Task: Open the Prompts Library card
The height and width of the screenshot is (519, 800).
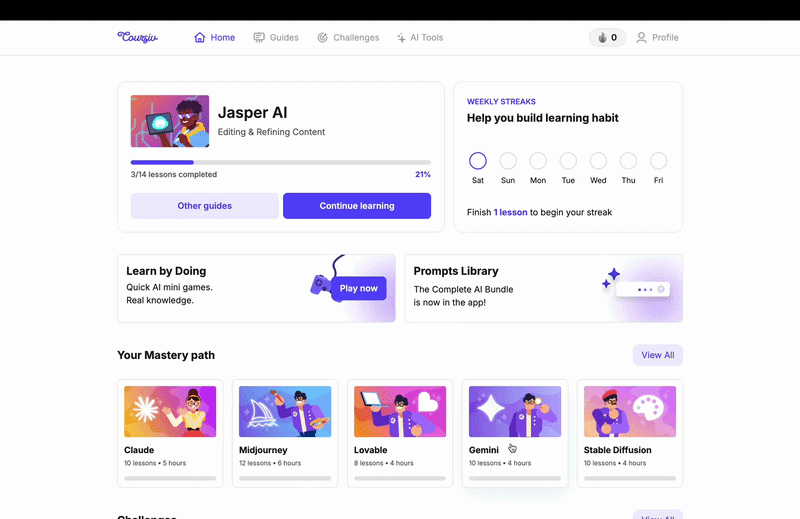Action: tap(543, 288)
